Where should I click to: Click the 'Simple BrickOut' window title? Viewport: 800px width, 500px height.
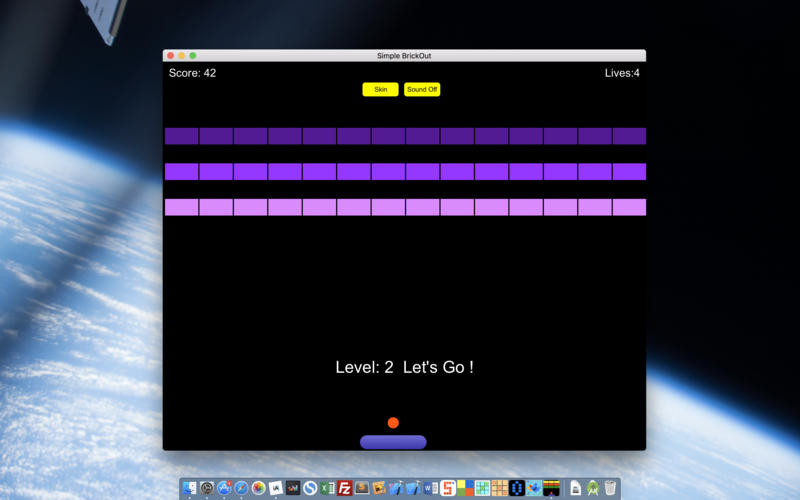pyautogui.click(x=404, y=56)
